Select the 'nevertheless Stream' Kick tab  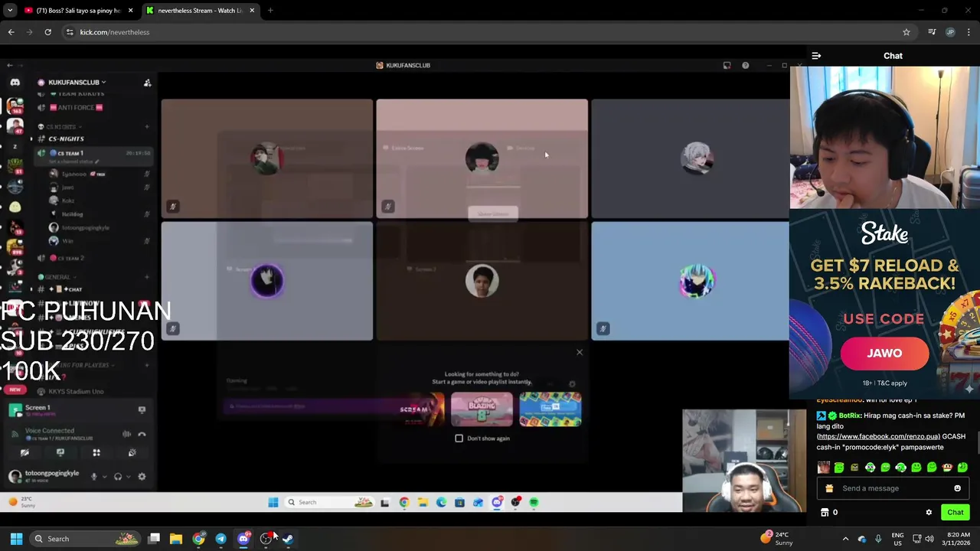[x=201, y=11]
